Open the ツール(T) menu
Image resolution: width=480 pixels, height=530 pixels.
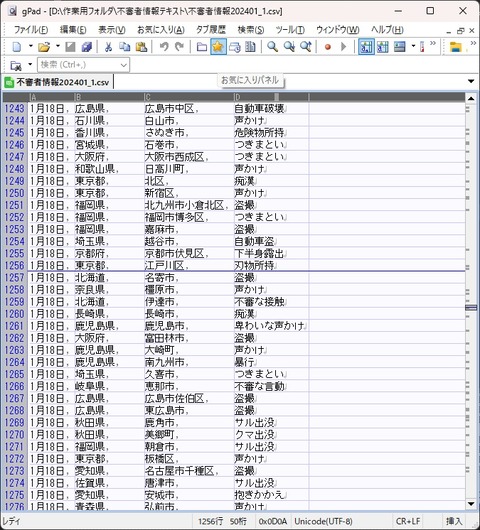coord(290,30)
